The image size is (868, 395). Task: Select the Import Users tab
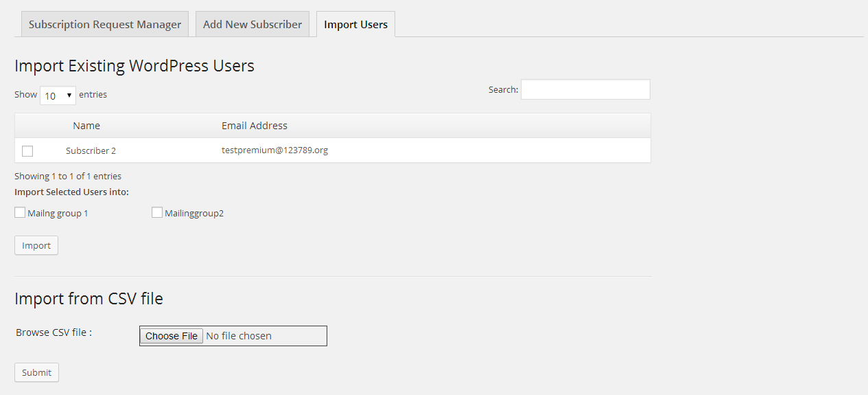click(355, 25)
